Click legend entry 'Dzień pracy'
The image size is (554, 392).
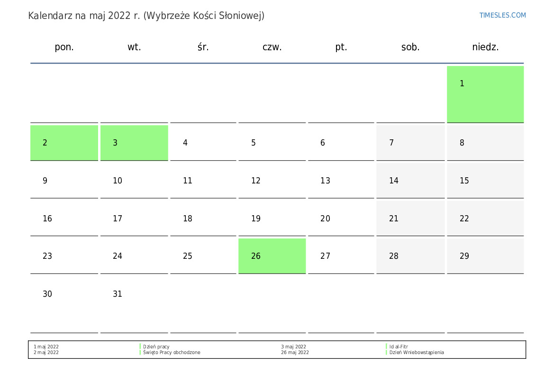156,347
